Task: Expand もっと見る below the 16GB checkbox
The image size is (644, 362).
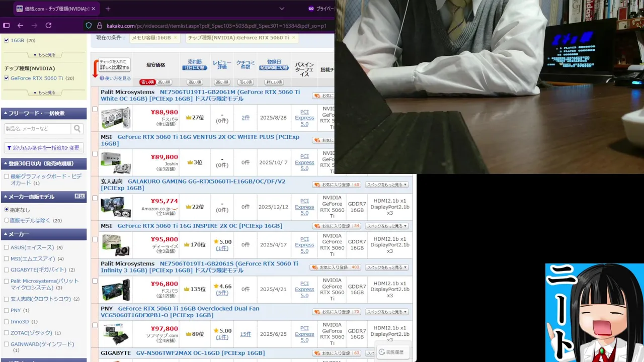Action: [44, 54]
